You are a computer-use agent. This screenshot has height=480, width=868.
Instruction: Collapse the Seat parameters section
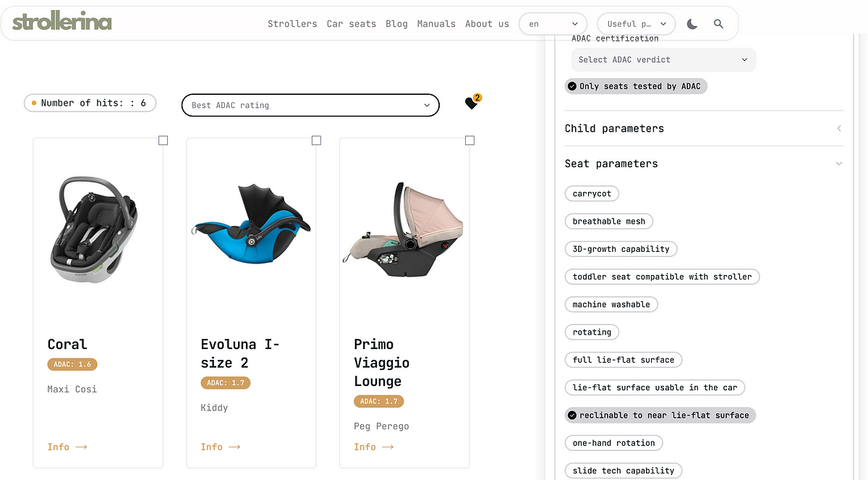704,164
